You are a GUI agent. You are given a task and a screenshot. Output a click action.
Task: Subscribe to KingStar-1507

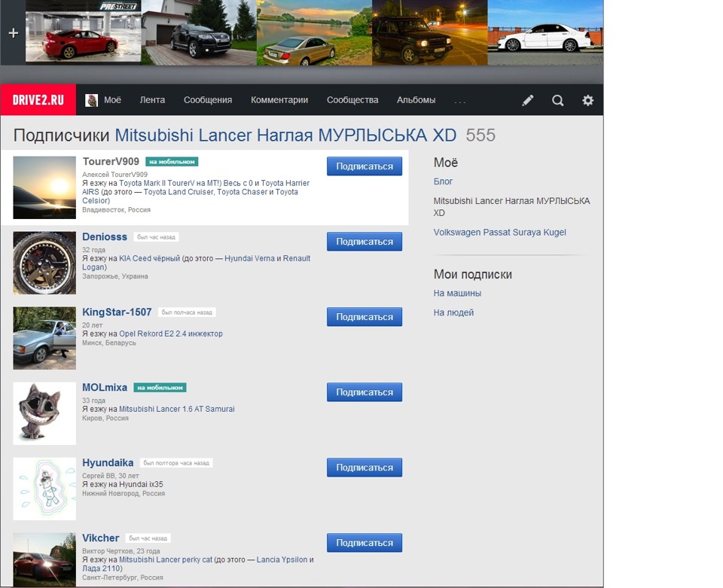click(x=365, y=316)
